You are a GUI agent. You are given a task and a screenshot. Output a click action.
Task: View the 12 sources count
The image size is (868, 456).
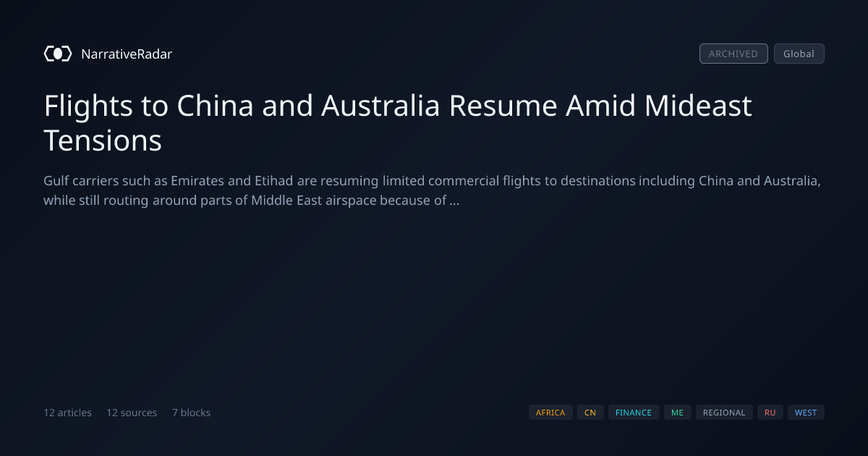pyautogui.click(x=132, y=413)
